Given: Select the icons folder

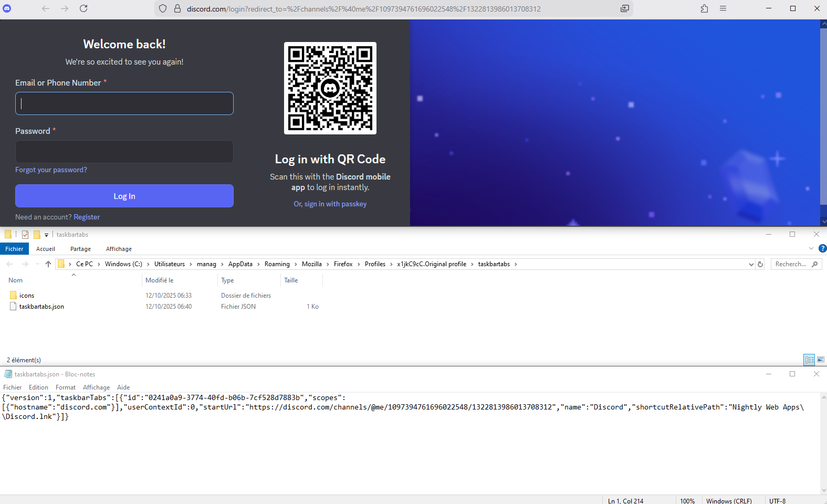Looking at the screenshot, I should point(27,296).
